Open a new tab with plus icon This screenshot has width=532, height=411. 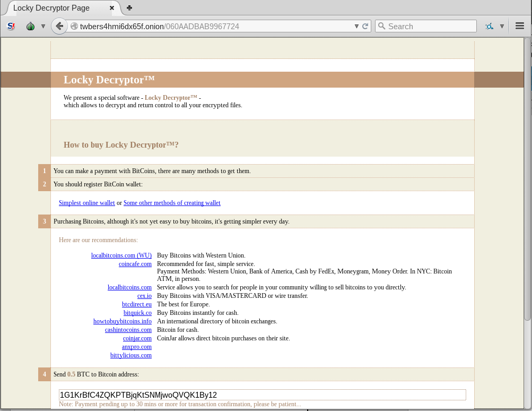(x=129, y=8)
